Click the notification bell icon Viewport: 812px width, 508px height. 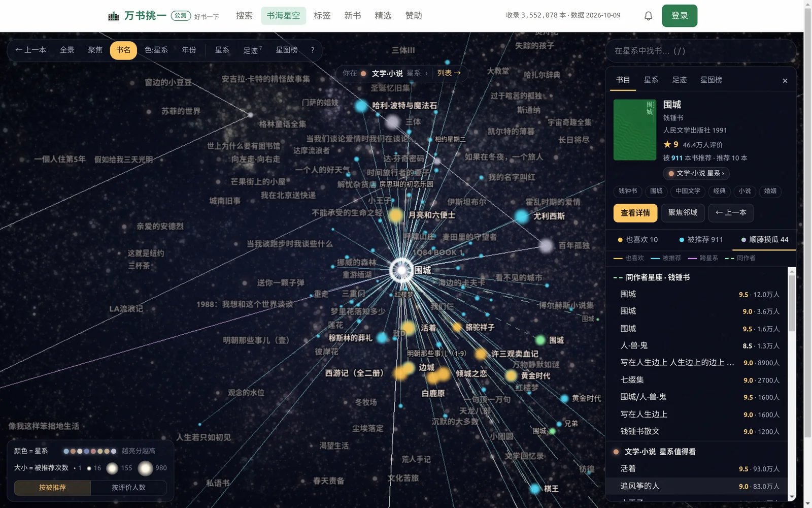tap(648, 16)
